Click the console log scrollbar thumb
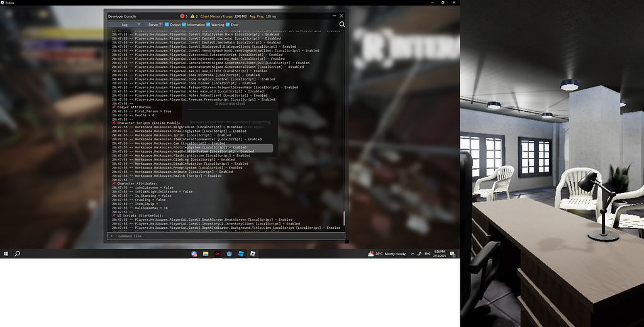The height and width of the screenshot is (327, 644). 344,218
